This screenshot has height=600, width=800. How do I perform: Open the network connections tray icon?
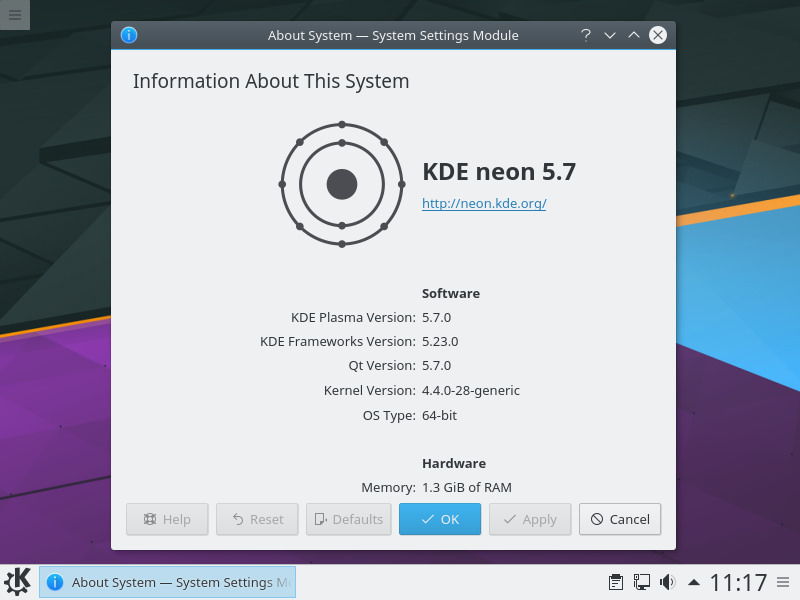tap(641, 582)
